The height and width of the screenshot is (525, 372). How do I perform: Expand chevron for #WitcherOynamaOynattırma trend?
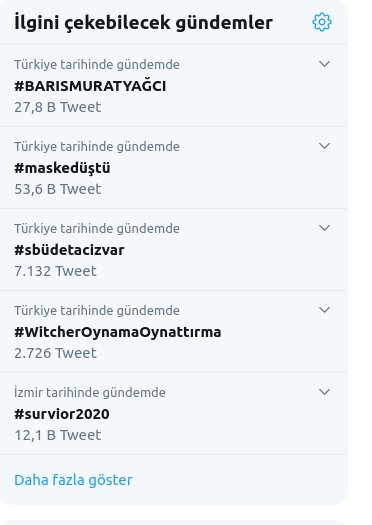pyautogui.click(x=324, y=310)
